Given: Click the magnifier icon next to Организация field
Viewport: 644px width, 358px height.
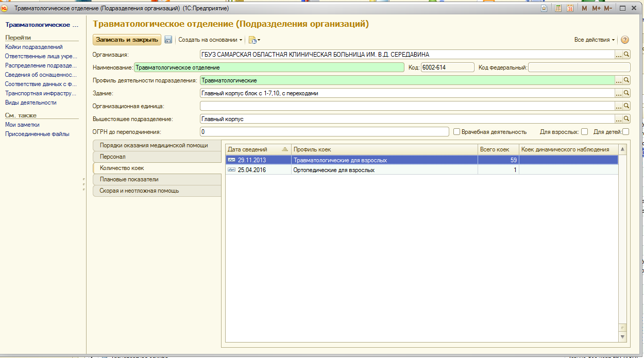Looking at the screenshot, I should click(626, 54).
